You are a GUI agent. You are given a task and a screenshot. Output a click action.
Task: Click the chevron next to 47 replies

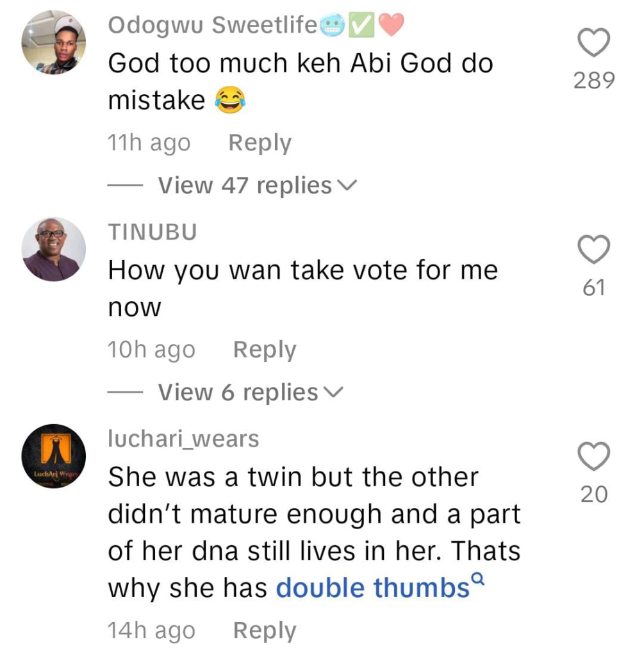[x=347, y=185]
